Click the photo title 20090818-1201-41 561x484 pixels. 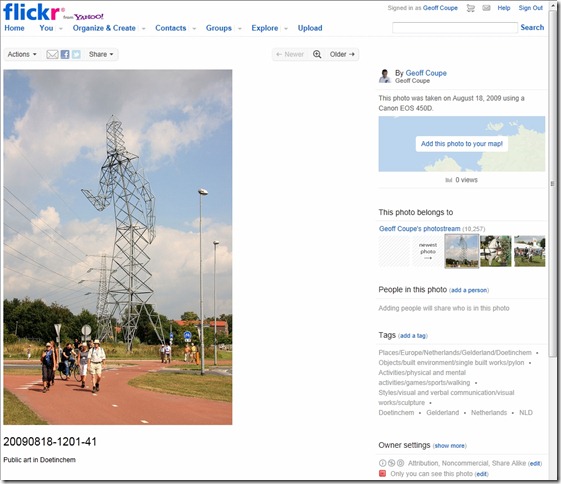tap(50, 442)
